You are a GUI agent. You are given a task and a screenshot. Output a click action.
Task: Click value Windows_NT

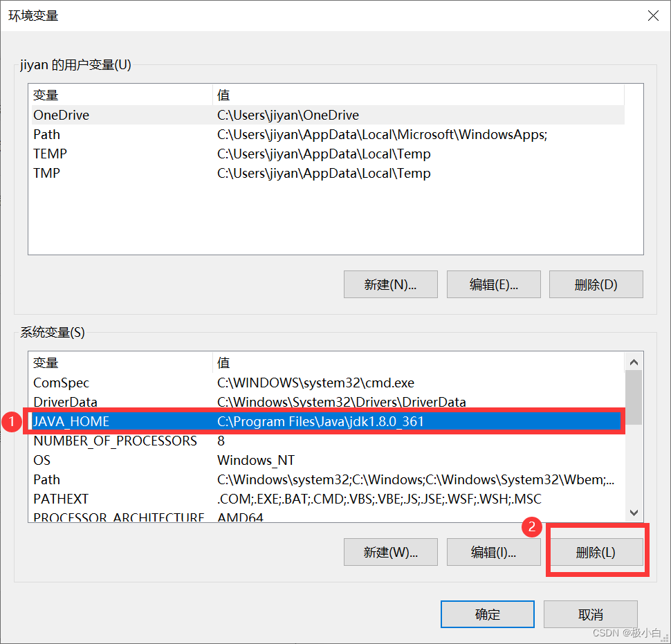pyautogui.click(x=256, y=461)
